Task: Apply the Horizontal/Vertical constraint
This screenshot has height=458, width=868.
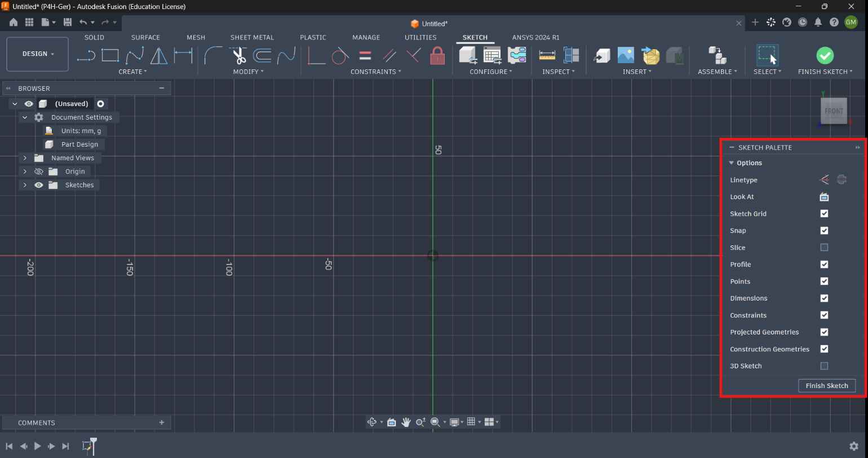Action: click(316, 55)
